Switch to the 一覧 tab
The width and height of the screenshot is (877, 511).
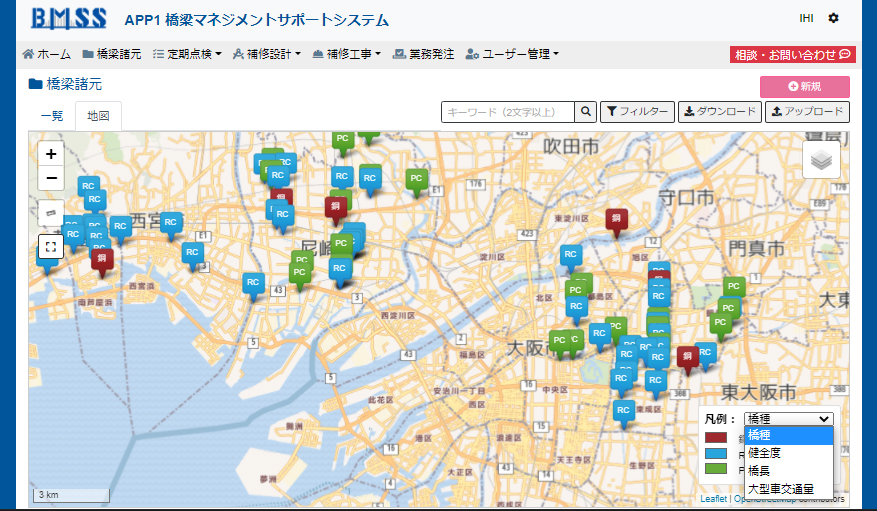click(52, 116)
